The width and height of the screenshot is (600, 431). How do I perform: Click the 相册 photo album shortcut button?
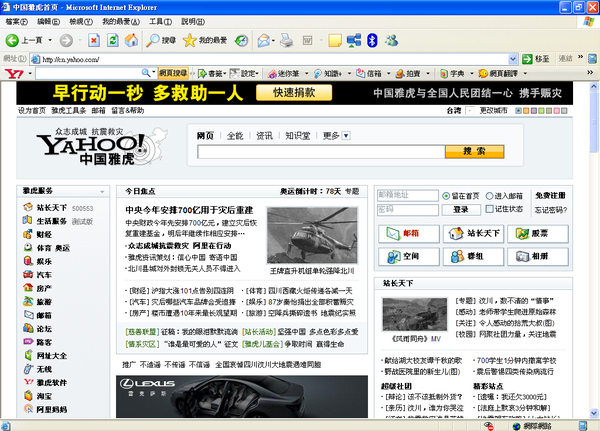tap(538, 256)
